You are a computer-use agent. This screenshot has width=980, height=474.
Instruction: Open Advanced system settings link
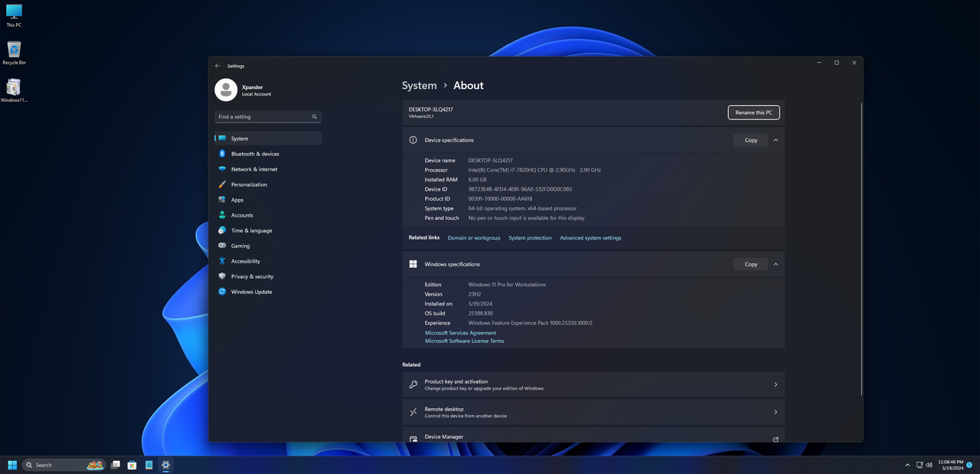(x=590, y=238)
